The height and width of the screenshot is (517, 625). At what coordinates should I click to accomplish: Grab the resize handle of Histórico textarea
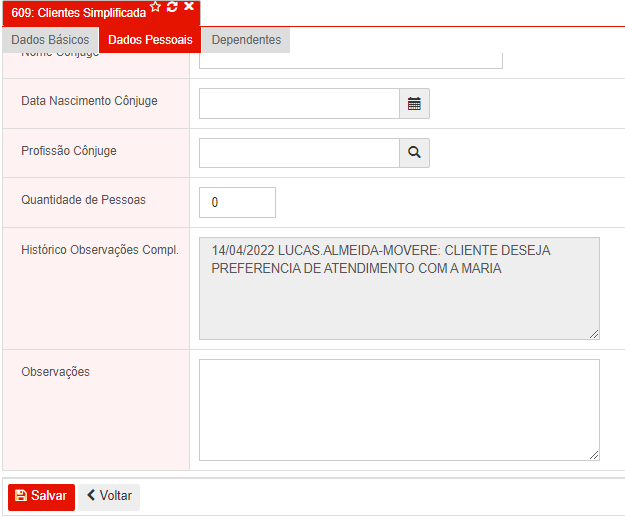594,334
